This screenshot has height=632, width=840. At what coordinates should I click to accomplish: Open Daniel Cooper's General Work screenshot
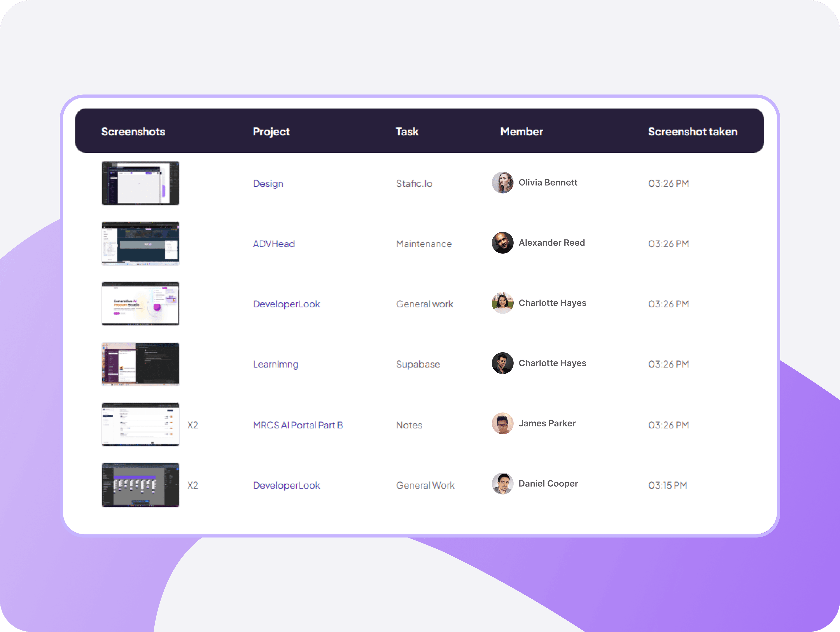pos(140,485)
